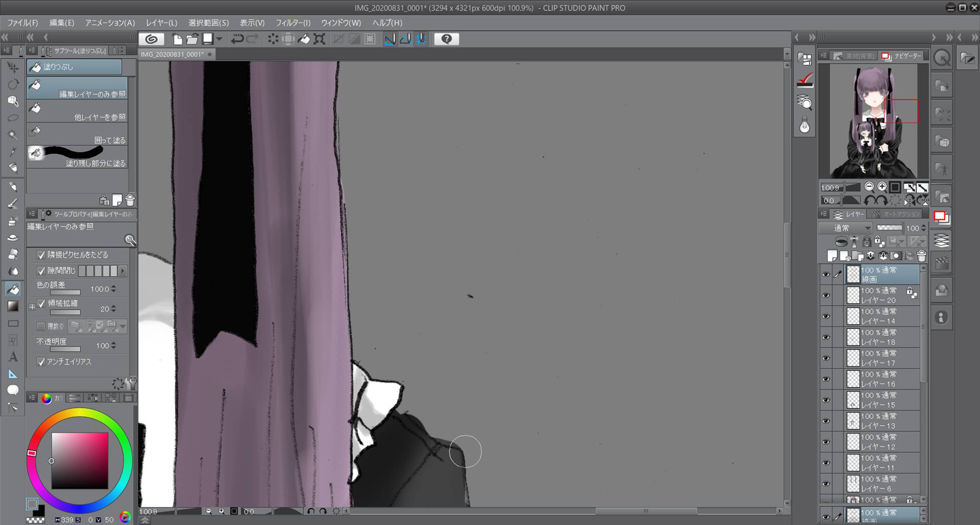Screen dimensions: 980x525
Task: Select the Balloon tool
Action: (x=13, y=390)
